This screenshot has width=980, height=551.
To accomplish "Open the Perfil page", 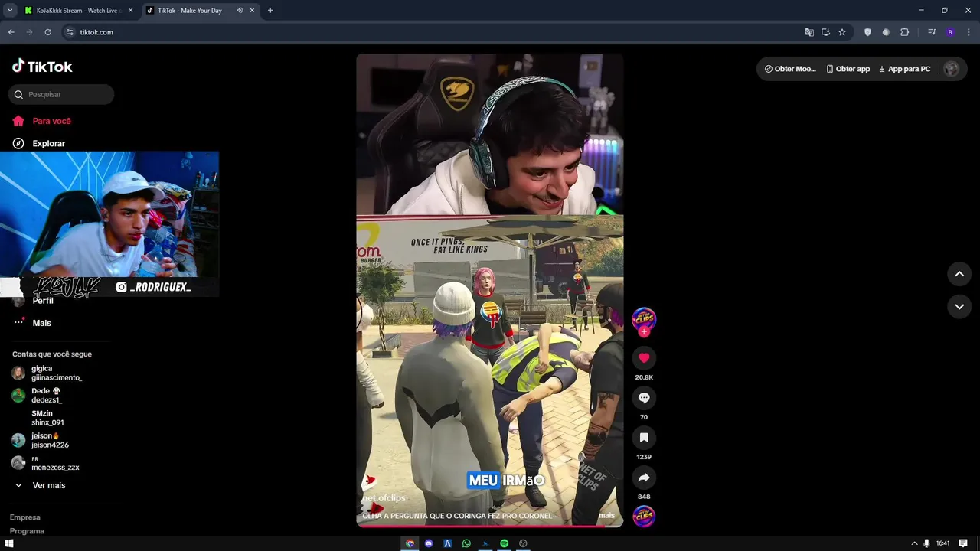I will click(34, 301).
